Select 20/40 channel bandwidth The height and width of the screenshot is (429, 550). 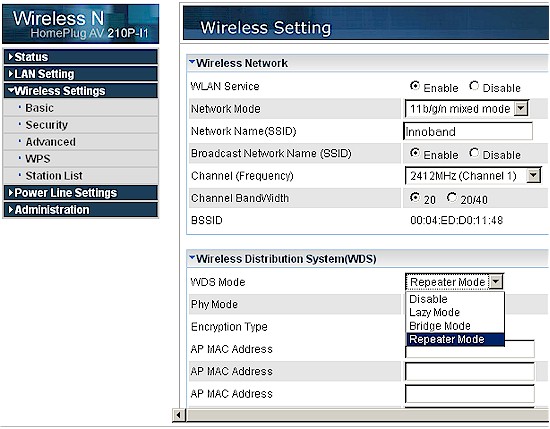452,197
